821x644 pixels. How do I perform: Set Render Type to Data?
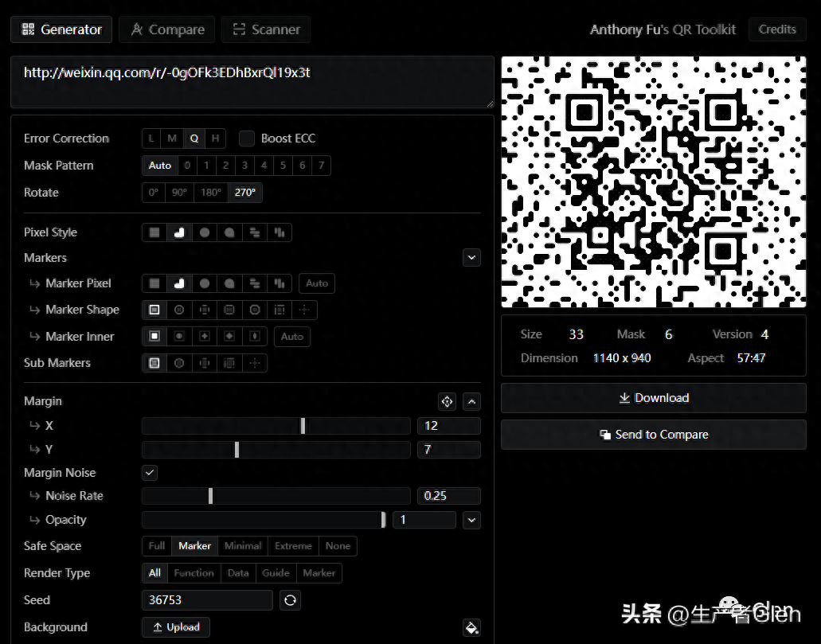(238, 573)
